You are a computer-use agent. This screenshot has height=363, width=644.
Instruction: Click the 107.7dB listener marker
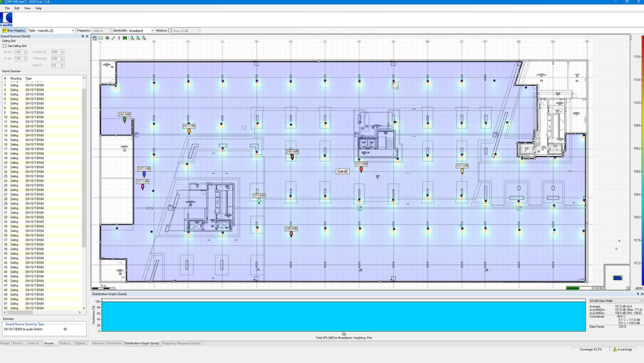click(189, 128)
